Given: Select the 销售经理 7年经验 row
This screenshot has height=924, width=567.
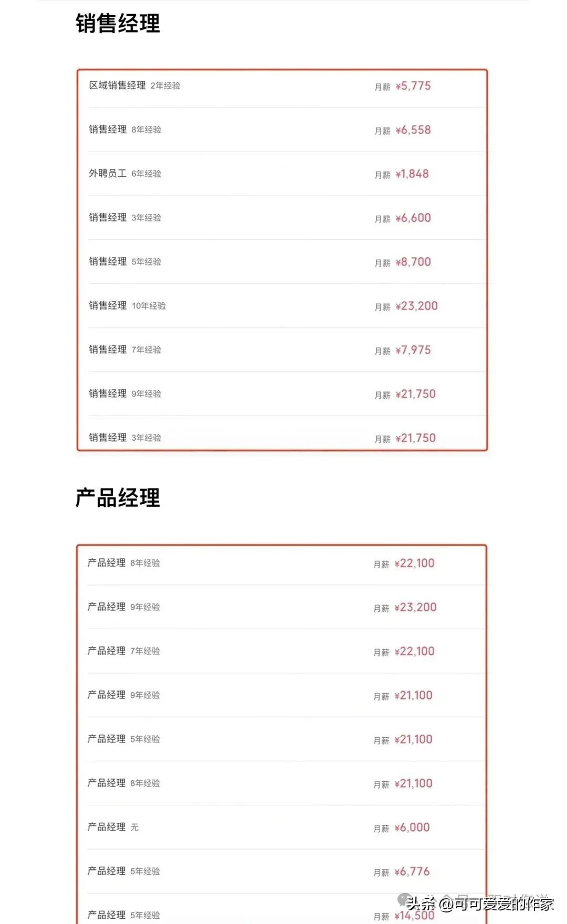Looking at the screenshot, I should point(125,349).
